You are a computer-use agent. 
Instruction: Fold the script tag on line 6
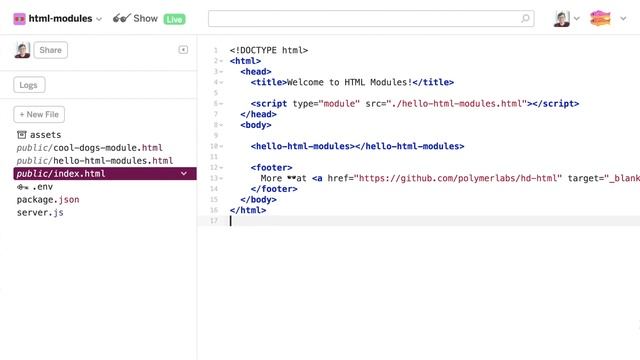click(x=221, y=104)
